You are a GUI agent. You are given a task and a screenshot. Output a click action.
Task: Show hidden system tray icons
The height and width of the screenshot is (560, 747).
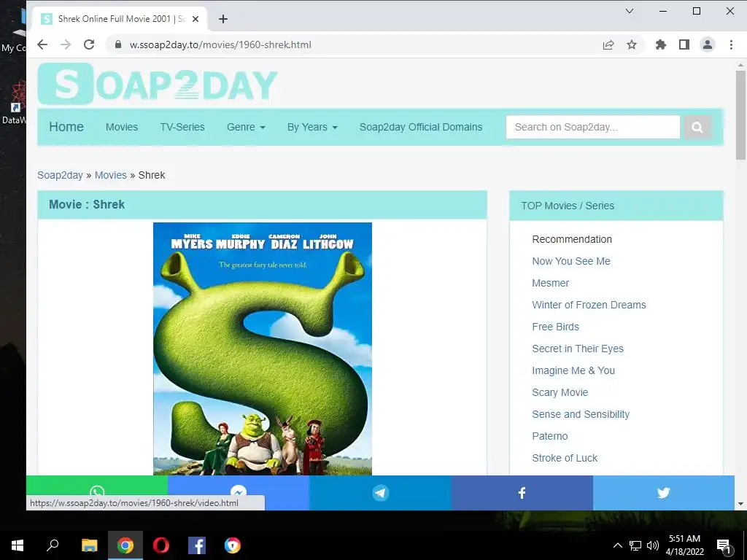(617, 545)
